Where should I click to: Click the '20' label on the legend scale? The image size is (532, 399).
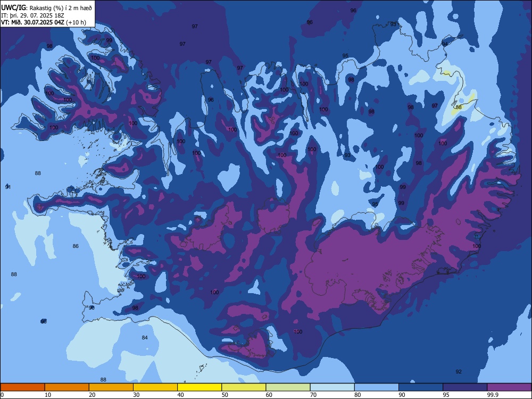coord(92,395)
